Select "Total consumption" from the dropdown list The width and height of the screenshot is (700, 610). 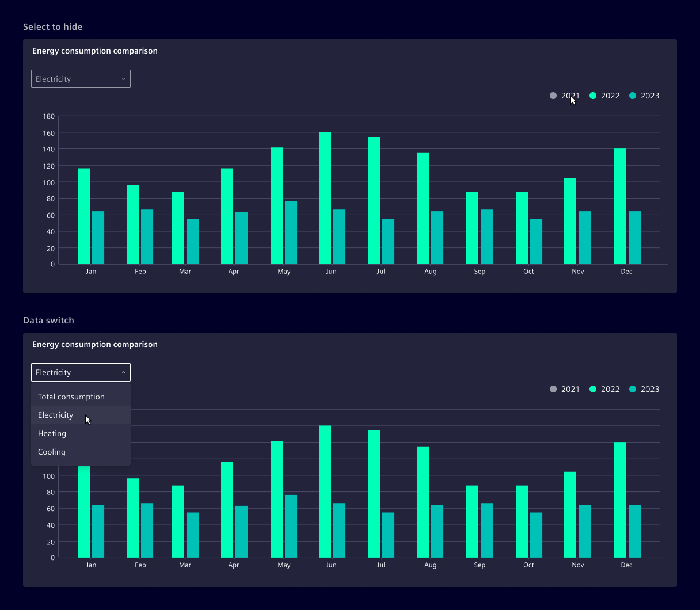click(71, 396)
